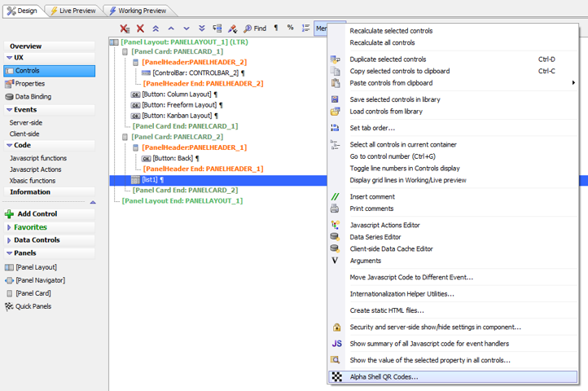The image size is (588, 391).
Task: Choose Recalculate selected controls
Action: pos(391,31)
